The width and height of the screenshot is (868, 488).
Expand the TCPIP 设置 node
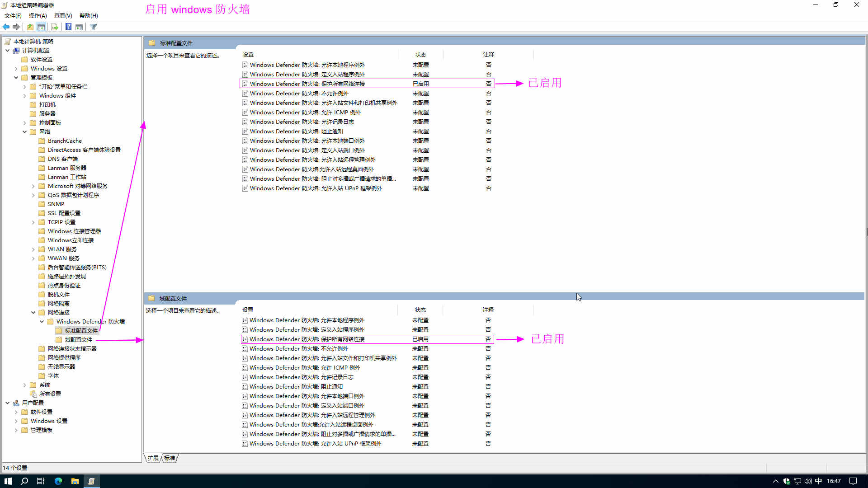coord(33,222)
